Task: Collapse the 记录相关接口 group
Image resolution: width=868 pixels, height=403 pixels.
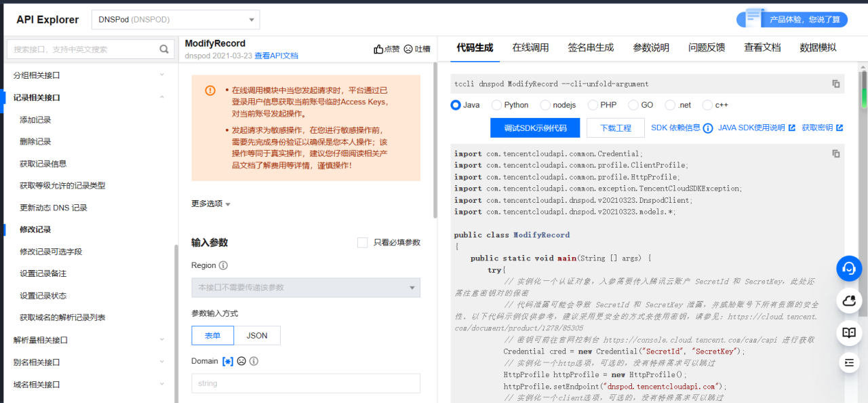Action: [161, 98]
